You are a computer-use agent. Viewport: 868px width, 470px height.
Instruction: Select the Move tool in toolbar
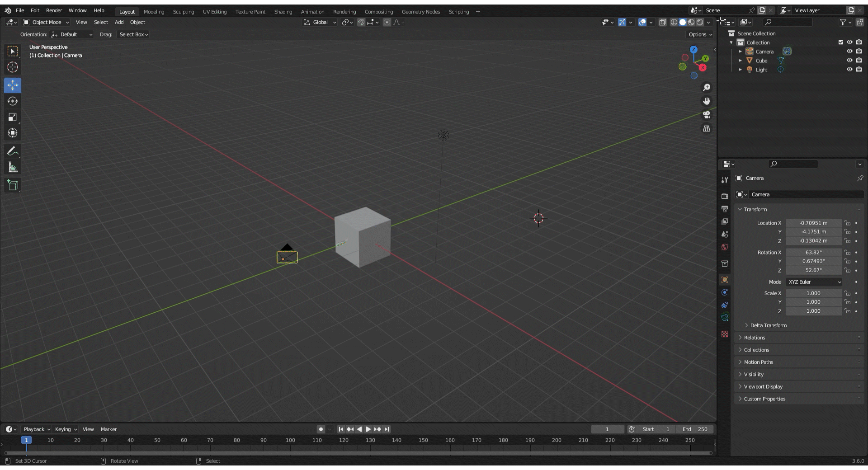click(13, 85)
